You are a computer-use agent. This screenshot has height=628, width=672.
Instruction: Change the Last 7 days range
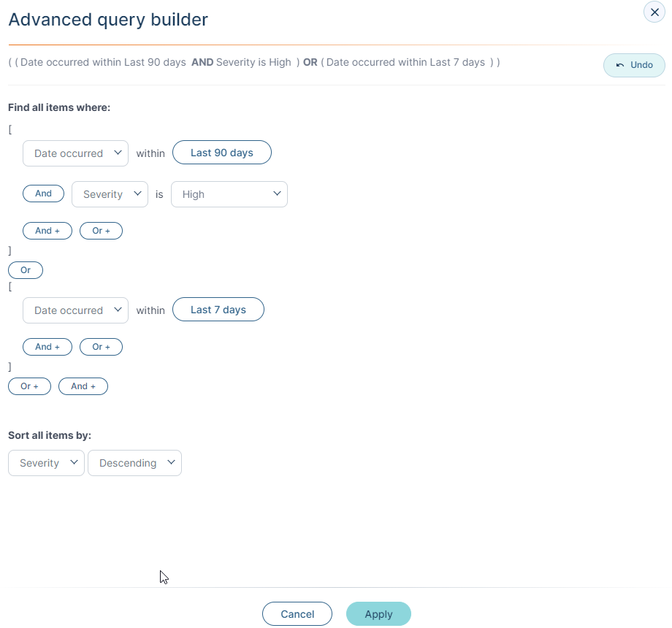point(218,310)
